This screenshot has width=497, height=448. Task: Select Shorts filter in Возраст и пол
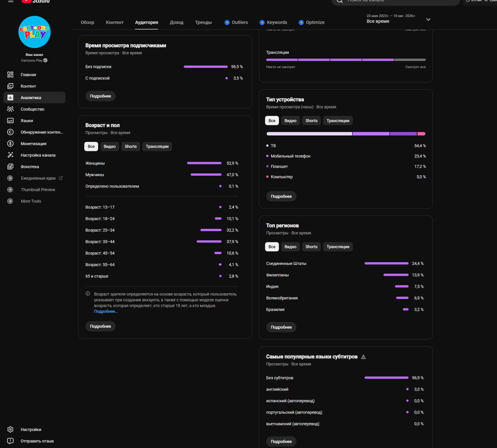[x=130, y=146]
